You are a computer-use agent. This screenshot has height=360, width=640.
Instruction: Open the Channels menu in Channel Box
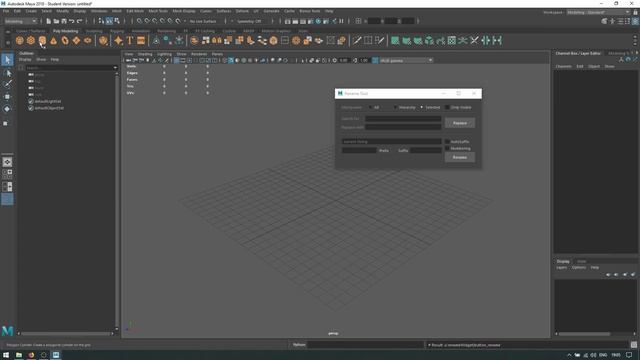coord(564,66)
